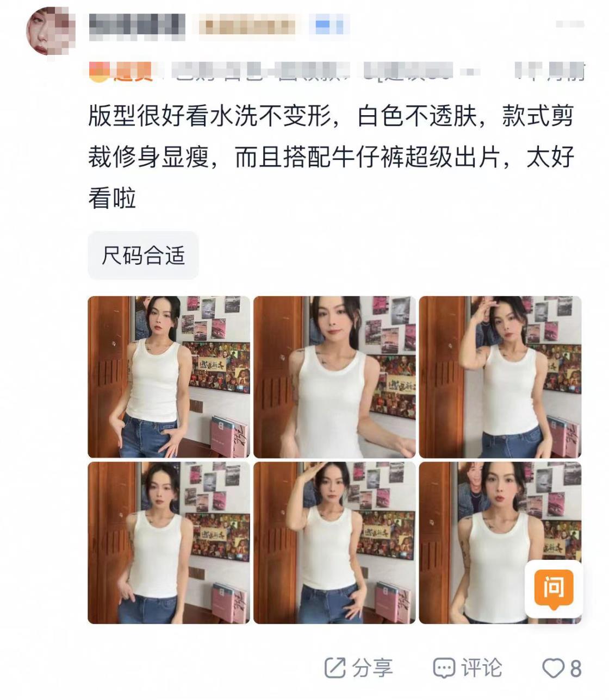Open the reviewer's profile avatar
Image resolution: width=609 pixels, height=700 pixels.
pos(51,32)
